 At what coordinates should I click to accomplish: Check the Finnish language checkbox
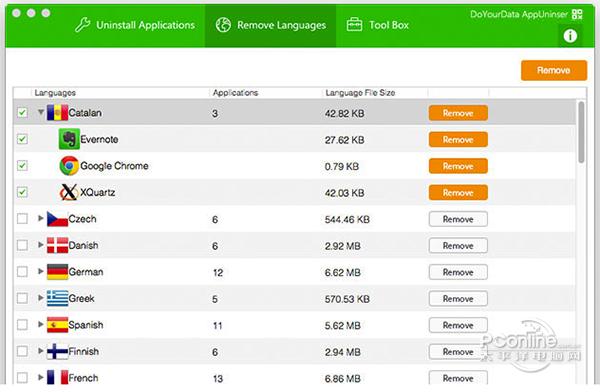23,351
